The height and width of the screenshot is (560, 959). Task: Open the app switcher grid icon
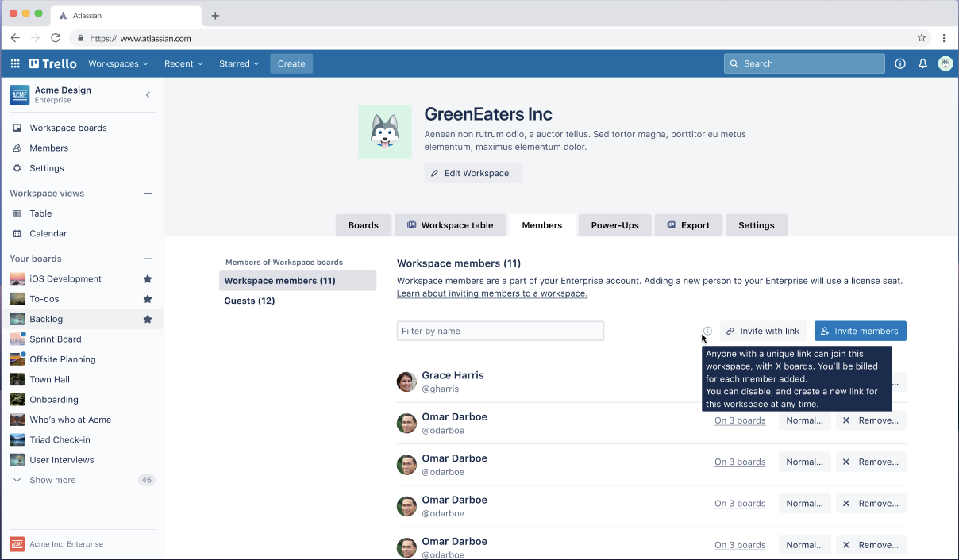15,63
